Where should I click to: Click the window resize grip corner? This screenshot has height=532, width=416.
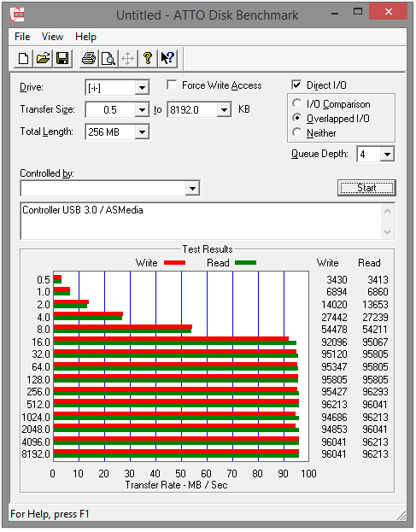[x=401, y=516]
